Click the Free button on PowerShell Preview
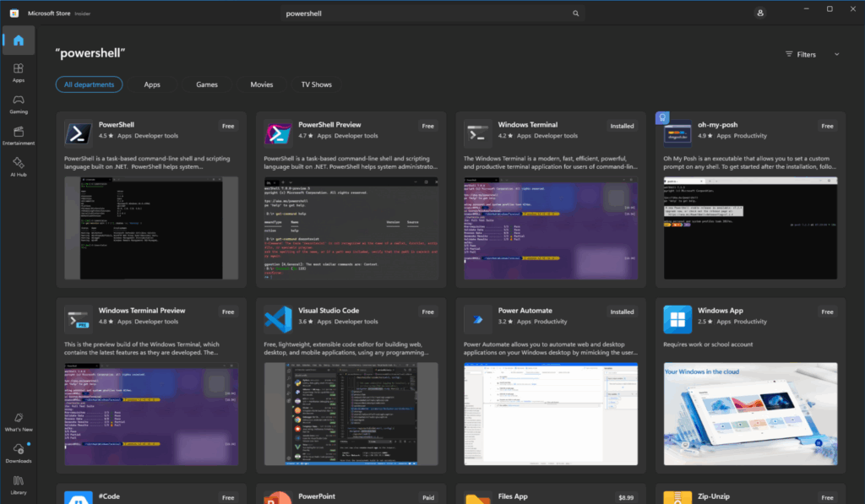The width and height of the screenshot is (865, 504). 427,126
